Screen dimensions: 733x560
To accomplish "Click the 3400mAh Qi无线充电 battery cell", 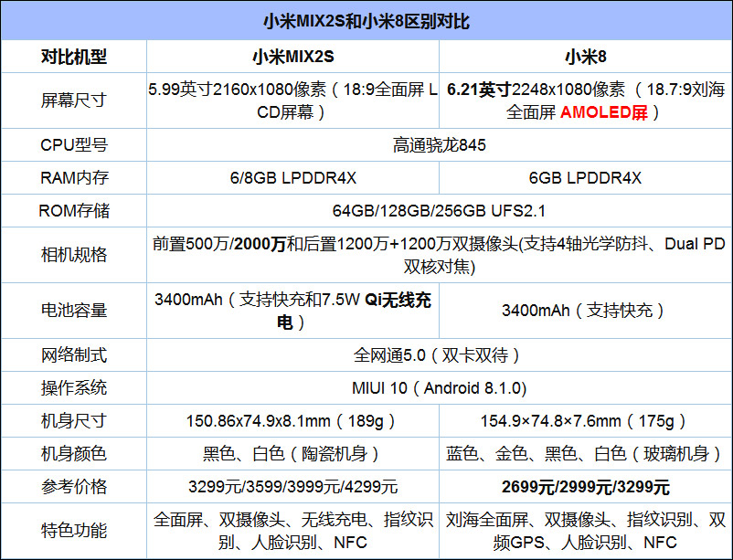I will (293, 311).
